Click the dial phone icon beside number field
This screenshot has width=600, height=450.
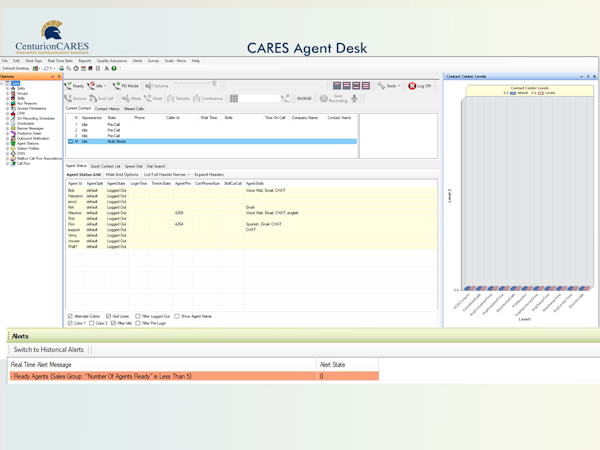pyautogui.click(x=285, y=98)
